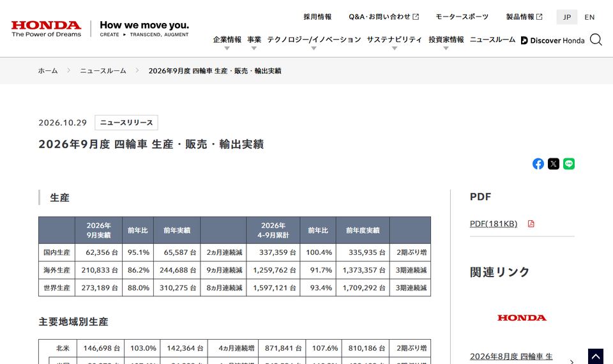Click the 9ヵ月連続減 cell
Viewport: 613px width, 364px height.
224,270
